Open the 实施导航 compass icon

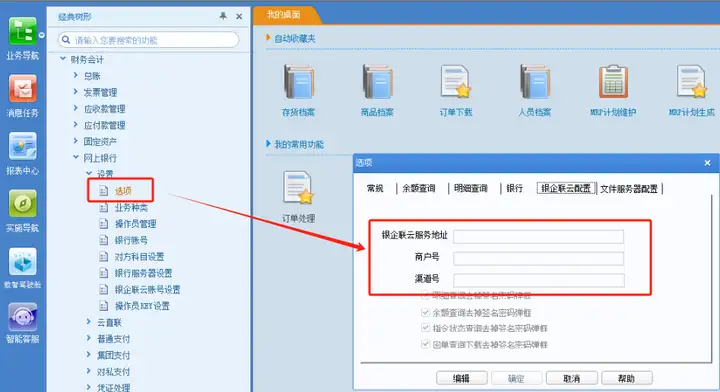22,203
